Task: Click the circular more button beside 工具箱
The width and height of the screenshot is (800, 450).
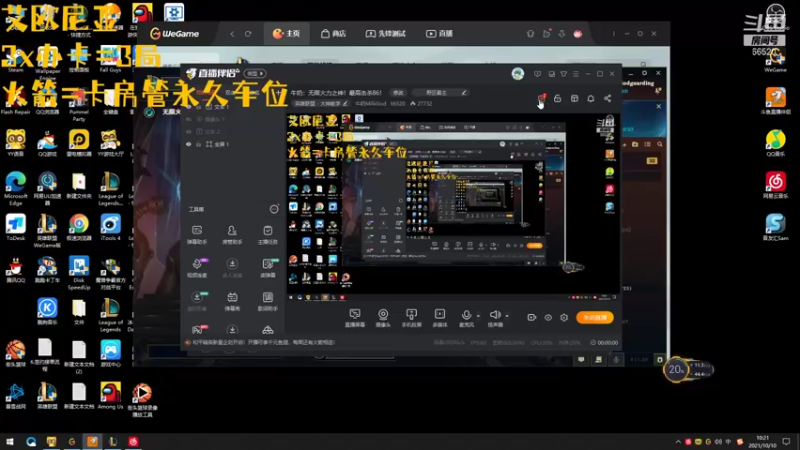Action: coord(274,209)
